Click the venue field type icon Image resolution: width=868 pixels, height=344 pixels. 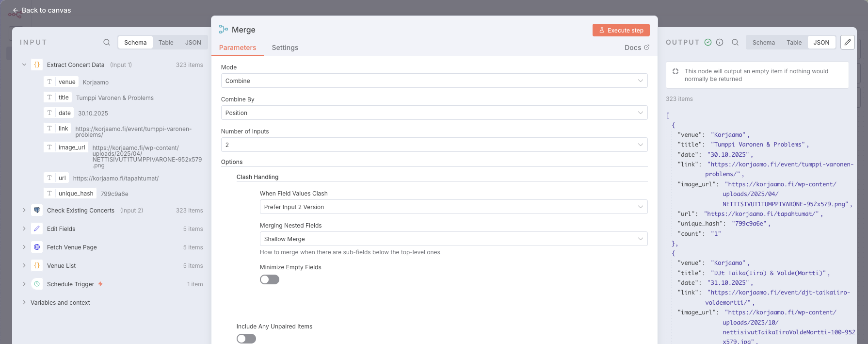click(49, 82)
